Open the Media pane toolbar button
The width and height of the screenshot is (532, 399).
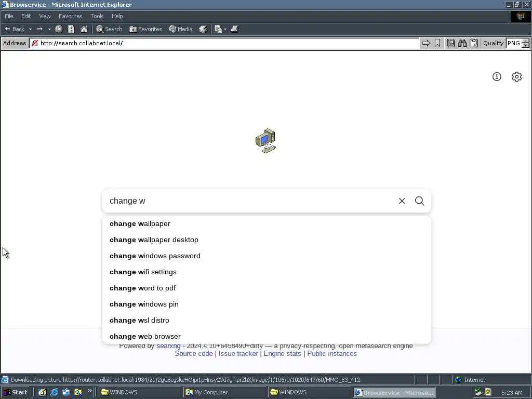[x=181, y=29]
